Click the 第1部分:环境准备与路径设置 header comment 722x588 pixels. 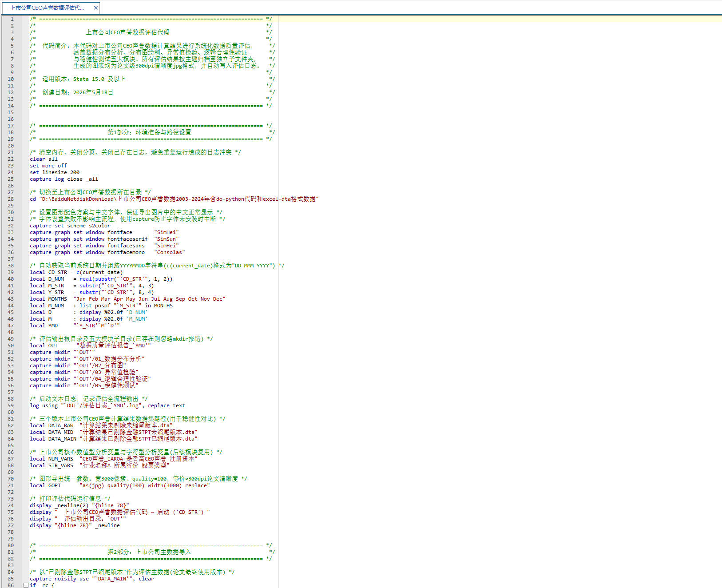149,132
